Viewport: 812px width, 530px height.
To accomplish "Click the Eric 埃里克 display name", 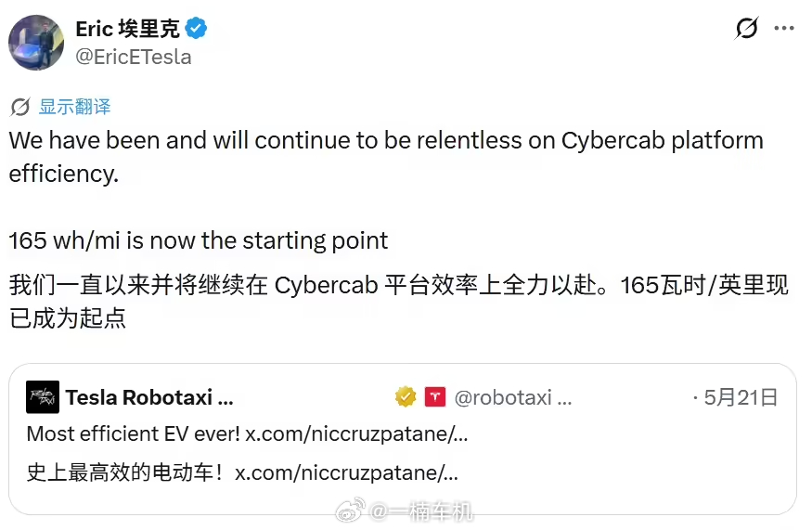I will pyautogui.click(x=127, y=29).
